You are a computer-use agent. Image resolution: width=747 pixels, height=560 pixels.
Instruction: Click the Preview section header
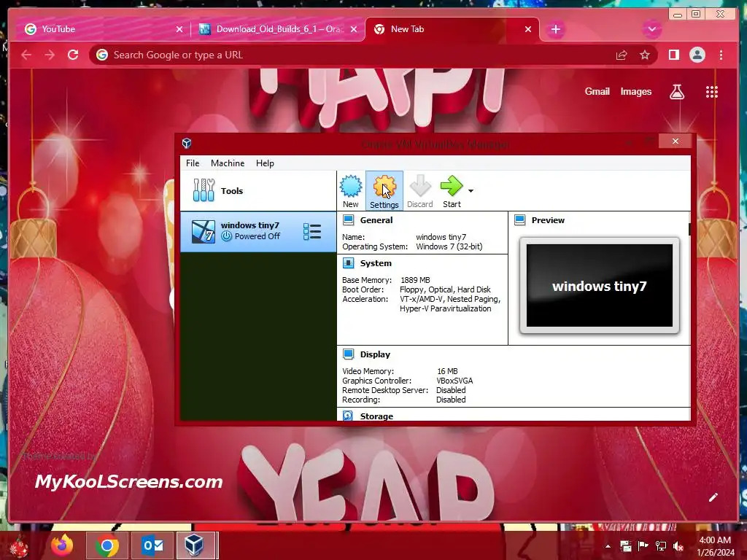coord(548,220)
